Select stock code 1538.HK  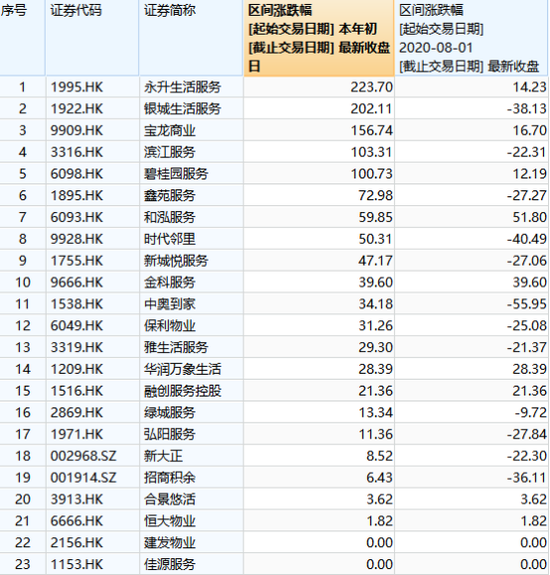coord(77,304)
